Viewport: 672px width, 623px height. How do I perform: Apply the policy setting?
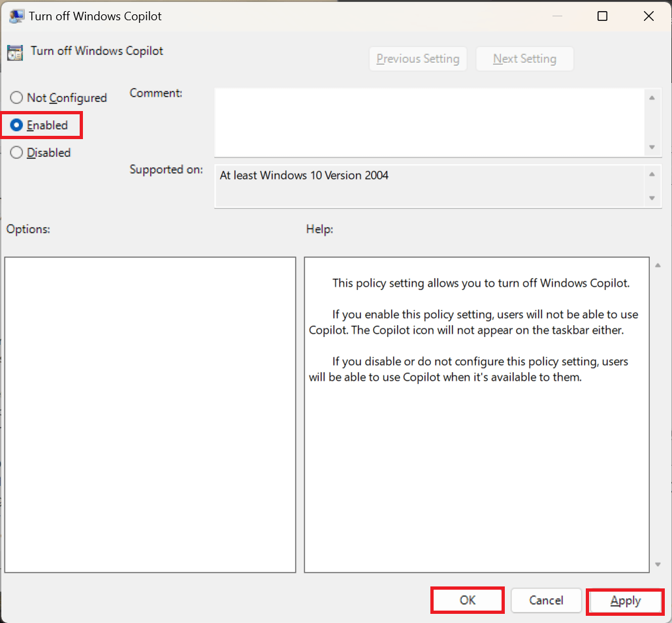625,601
